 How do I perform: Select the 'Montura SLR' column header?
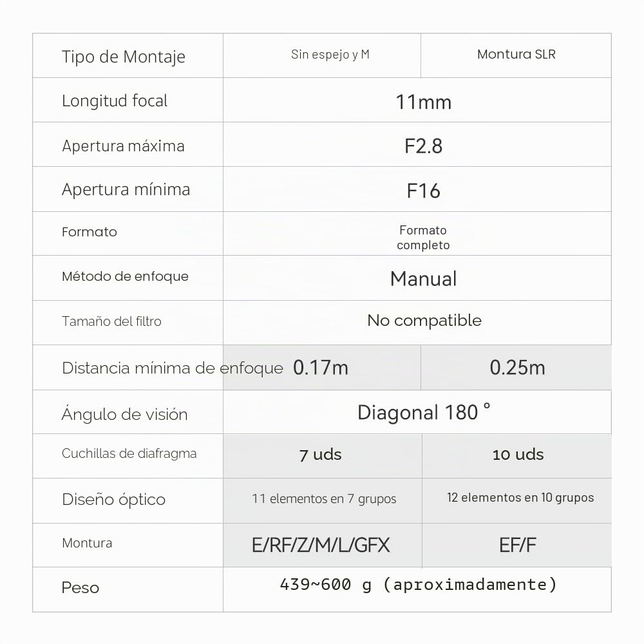click(516, 54)
